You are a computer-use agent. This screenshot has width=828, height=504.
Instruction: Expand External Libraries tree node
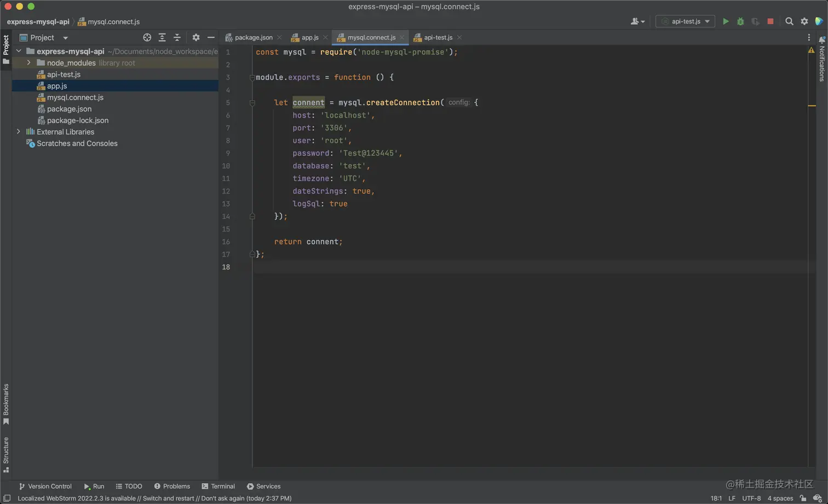[x=19, y=132]
